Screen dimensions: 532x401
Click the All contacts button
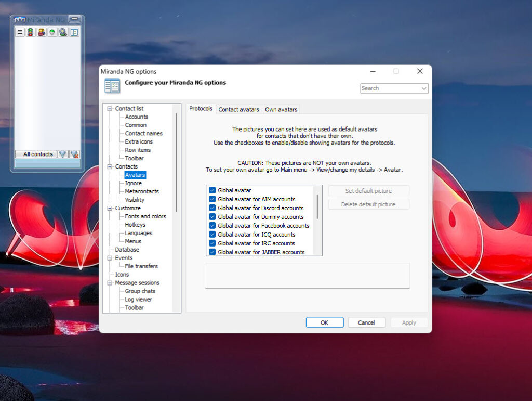tap(36, 154)
